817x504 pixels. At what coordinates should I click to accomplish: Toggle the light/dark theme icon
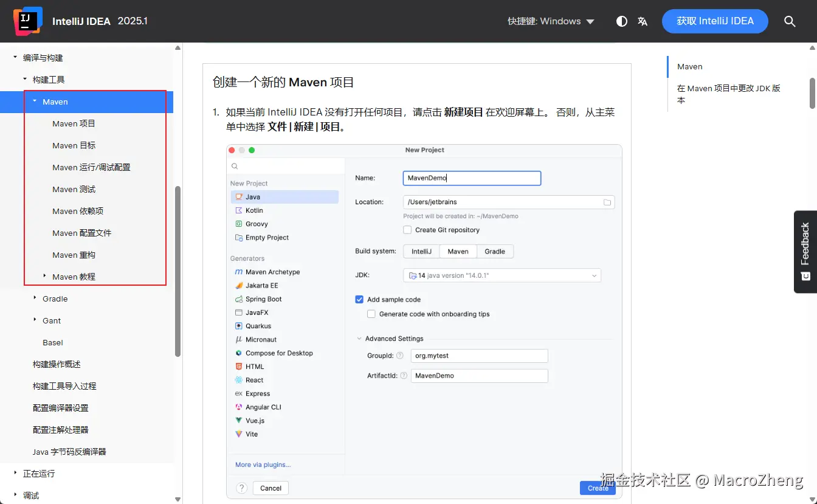click(622, 21)
